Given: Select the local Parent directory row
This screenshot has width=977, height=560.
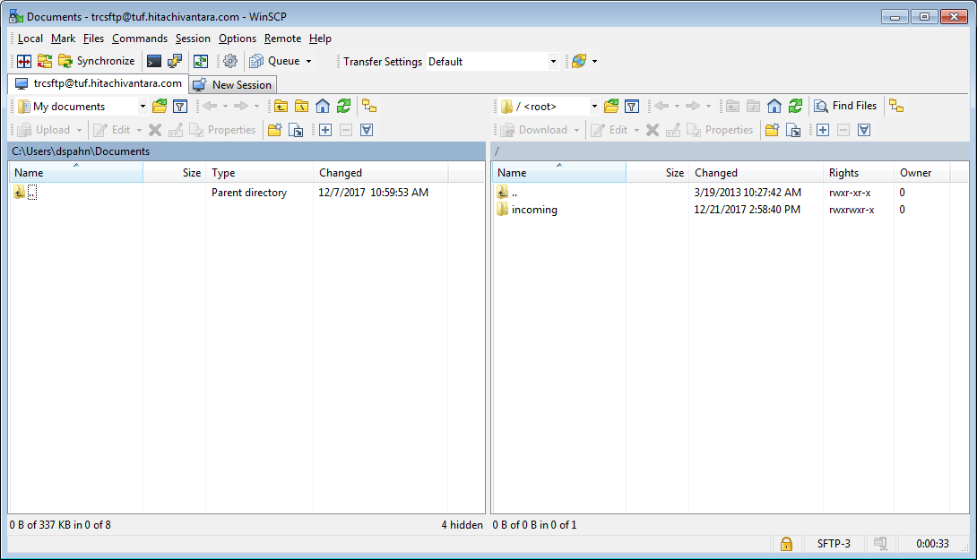Looking at the screenshot, I should (246, 193).
